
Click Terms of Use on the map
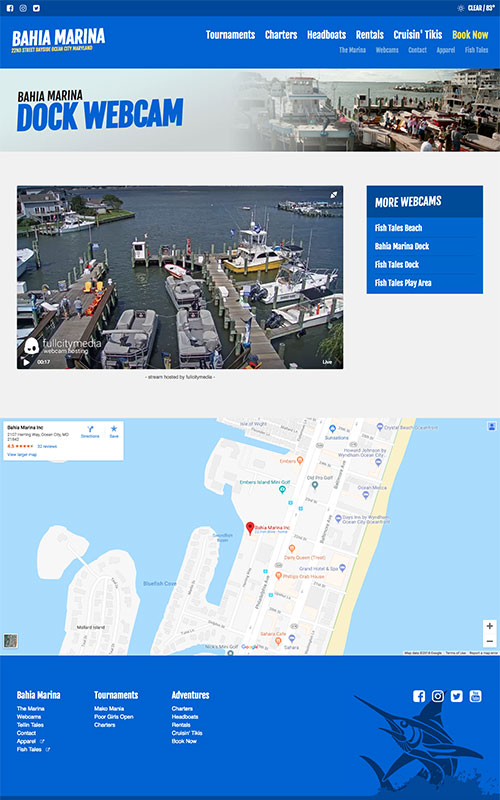pyautogui.click(x=456, y=653)
